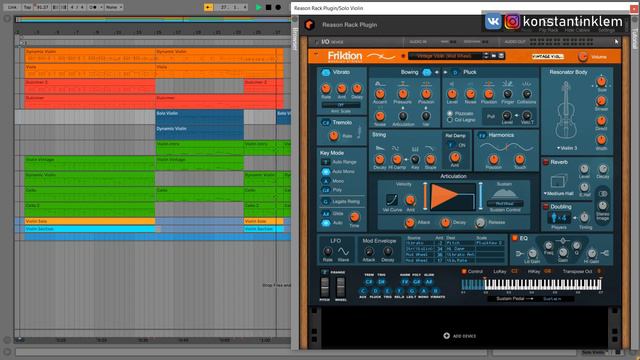Click the Bowing Noise knob

click(380, 116)
